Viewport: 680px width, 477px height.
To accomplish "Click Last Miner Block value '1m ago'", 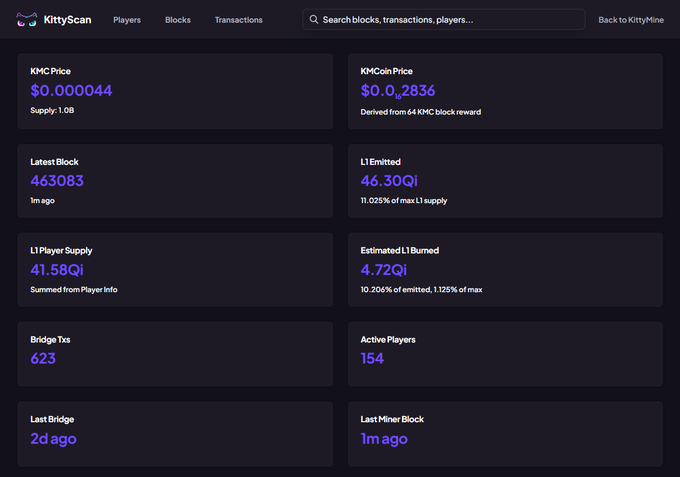I will tap(384, 439).
